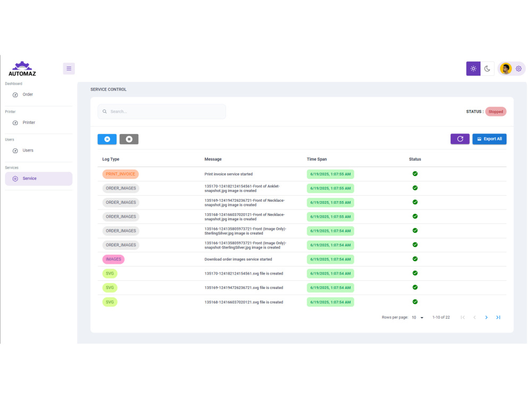
Task: Switch to dark theme moon icon
Action: [x=487, y=69]
